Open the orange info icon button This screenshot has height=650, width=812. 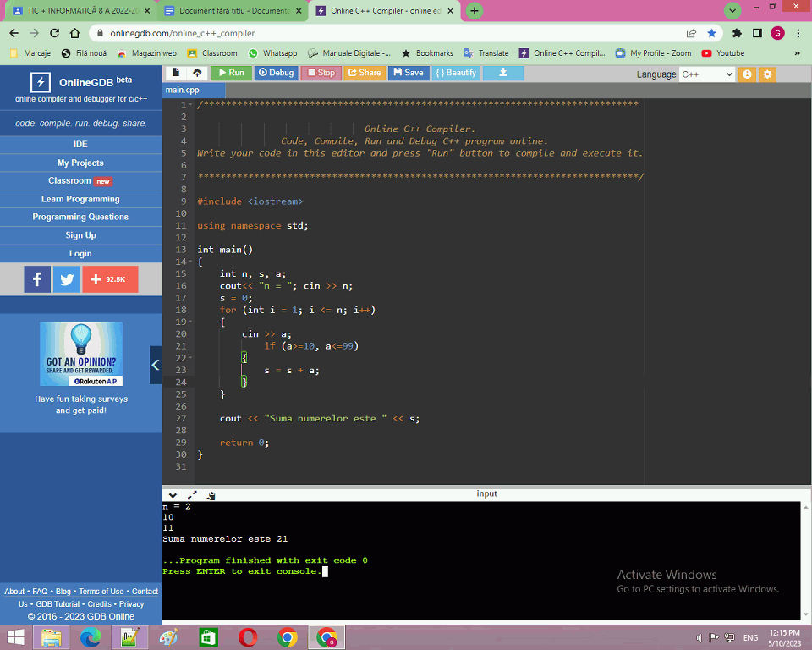747,74
